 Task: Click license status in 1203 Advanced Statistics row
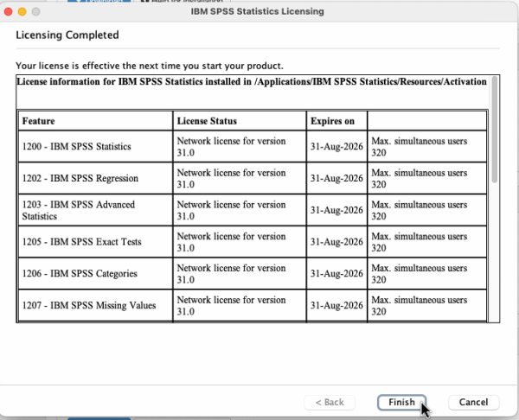coord(240,210)
